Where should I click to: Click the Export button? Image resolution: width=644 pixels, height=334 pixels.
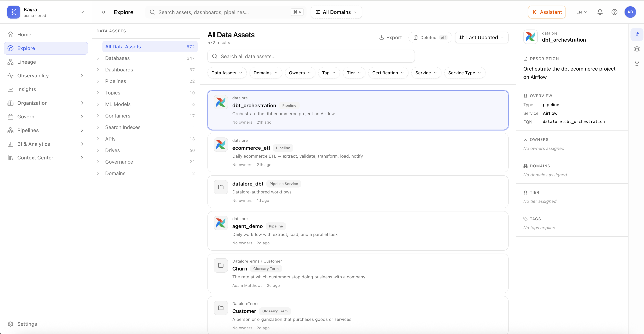click(390, 37)
